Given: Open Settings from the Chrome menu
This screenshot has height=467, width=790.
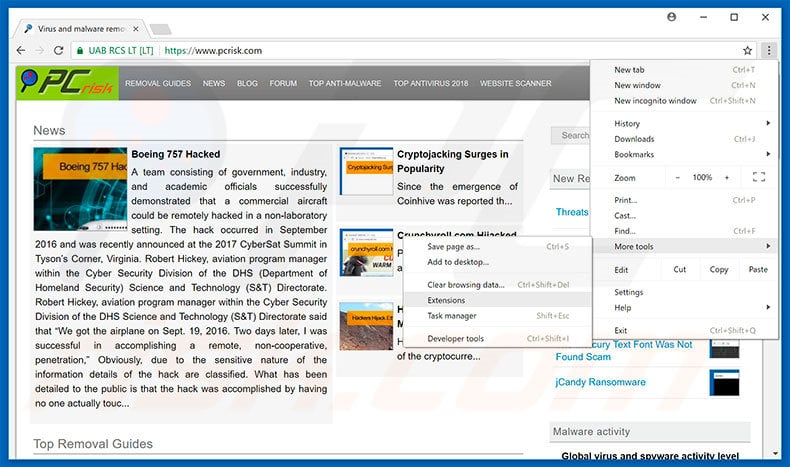Looking at the screenshot, I should point(684,292).
